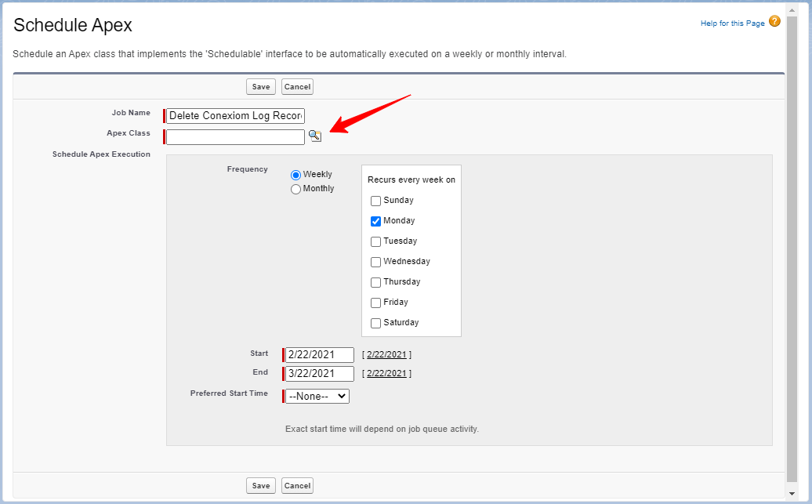Viewport: 812px width, 504px height.
Task: Click the date link beside the End field
Action: (387, 373)
